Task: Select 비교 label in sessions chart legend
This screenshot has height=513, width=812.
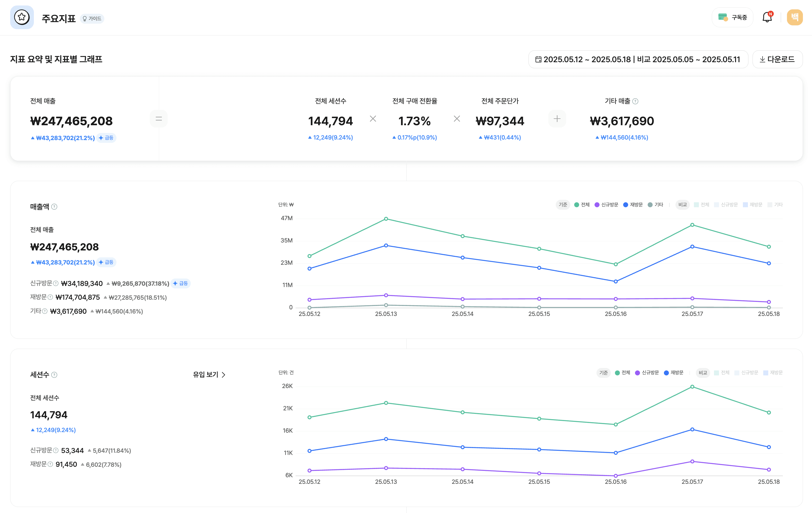Action: (703, 372)
